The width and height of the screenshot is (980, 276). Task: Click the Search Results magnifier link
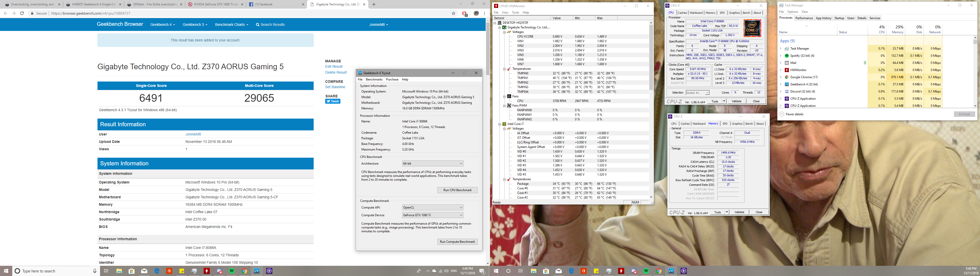coord(270,25)
